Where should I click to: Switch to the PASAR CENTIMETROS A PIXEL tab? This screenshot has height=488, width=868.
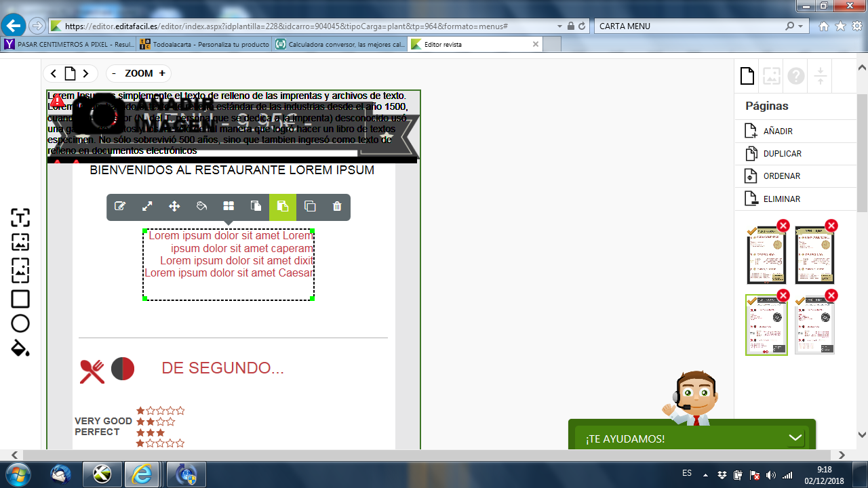[x=68, y=44]
